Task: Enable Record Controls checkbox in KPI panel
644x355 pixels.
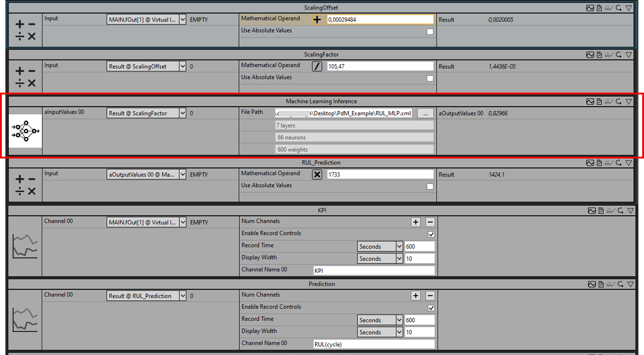Action: point(429,233)
